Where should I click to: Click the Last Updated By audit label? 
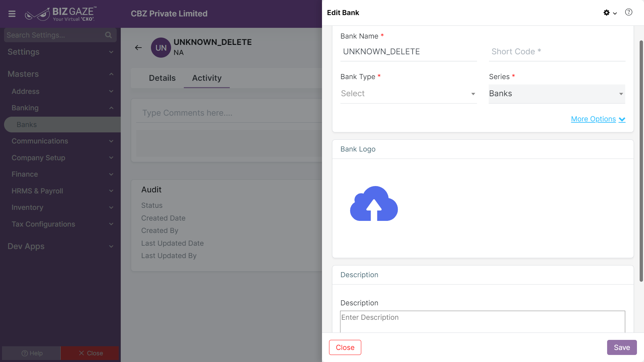point(169,256)
